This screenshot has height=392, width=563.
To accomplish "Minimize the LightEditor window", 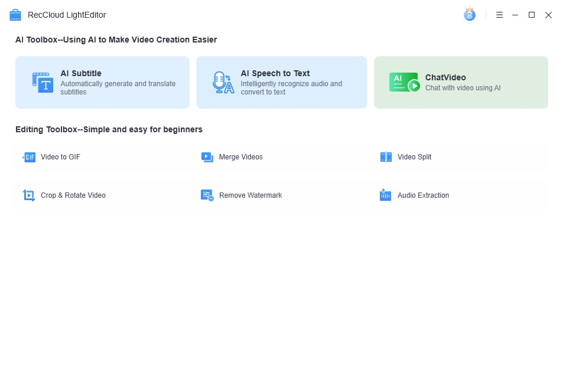I will click(515, 15).
